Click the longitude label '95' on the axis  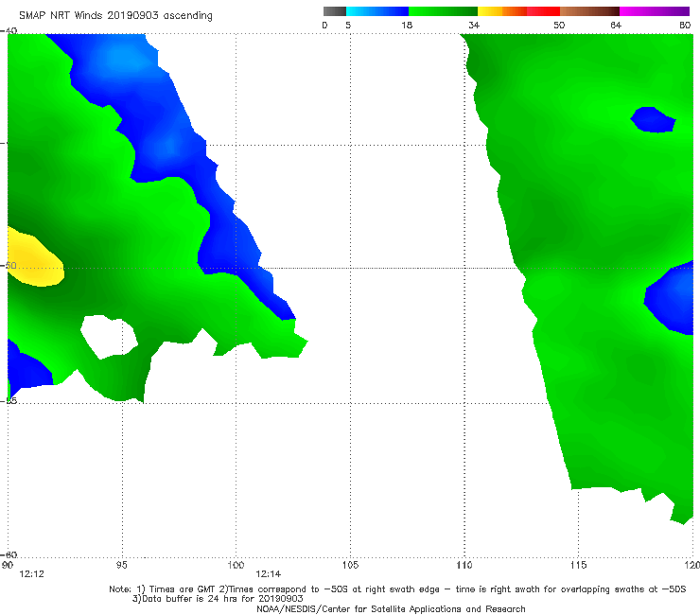[121, 565]
